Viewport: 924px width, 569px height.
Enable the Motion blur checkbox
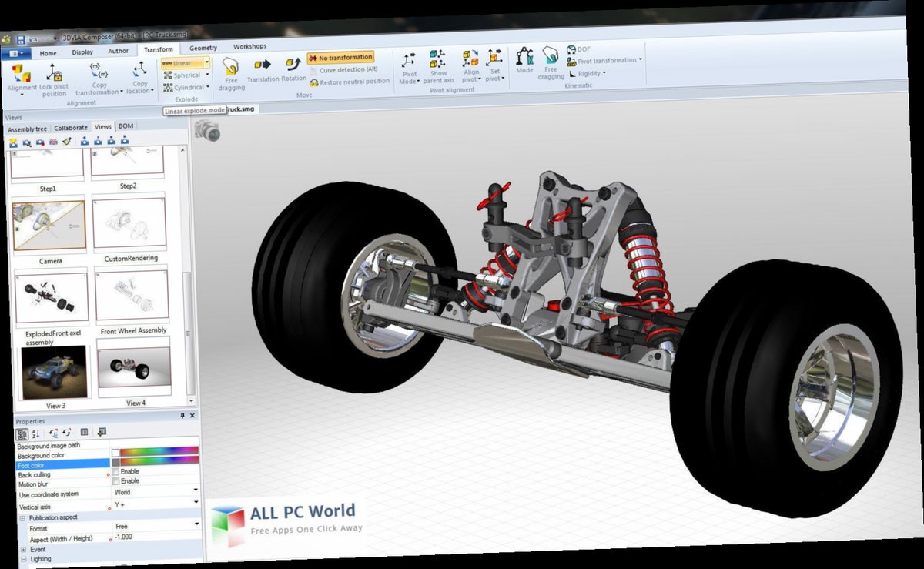point(115,480)
